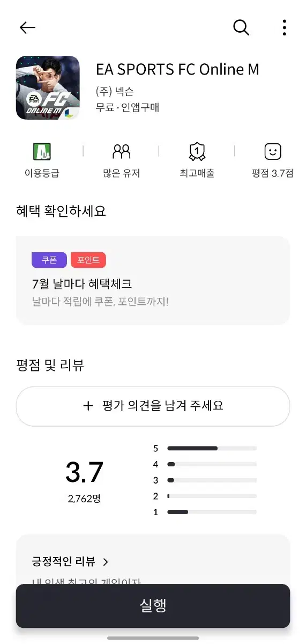Viewport: 306px width, 644px height.
Task: Tap the 이용등급 age rating icon
Action: click(x=42, y=152)
